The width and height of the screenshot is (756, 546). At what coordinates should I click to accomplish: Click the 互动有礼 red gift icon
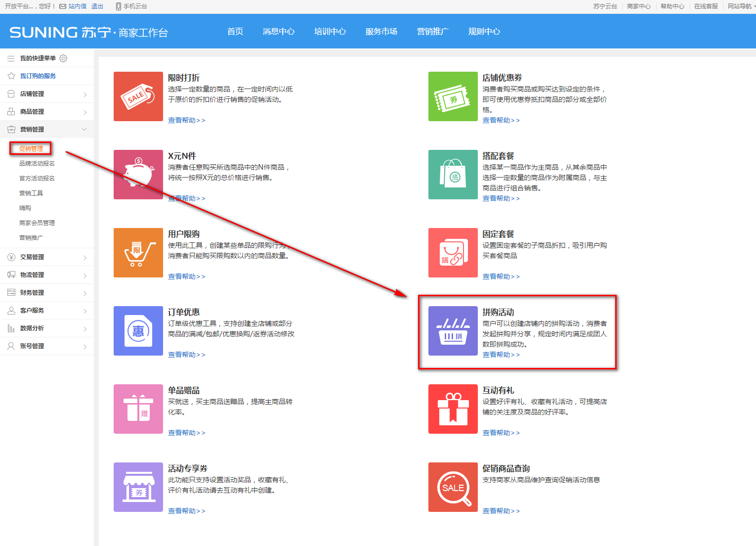click(453, 409)
